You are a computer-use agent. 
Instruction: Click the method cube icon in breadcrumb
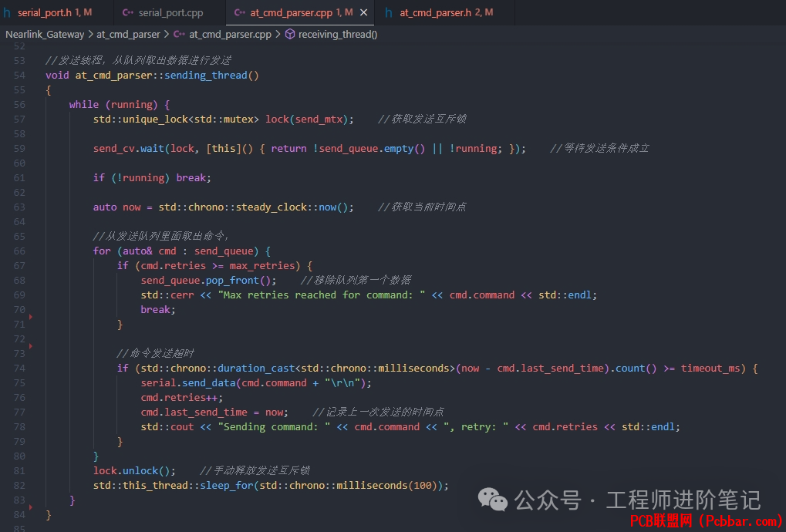[290, 34]
